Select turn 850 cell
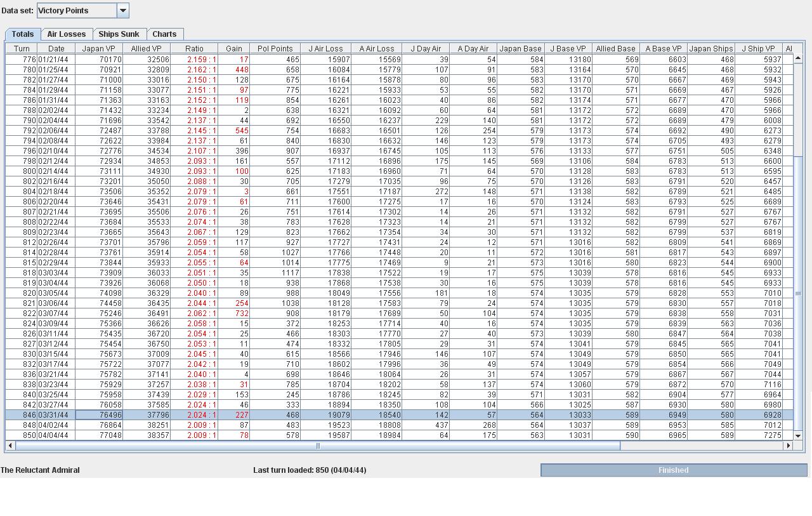Viewport: 812px width, 516px height. point(22,435)
